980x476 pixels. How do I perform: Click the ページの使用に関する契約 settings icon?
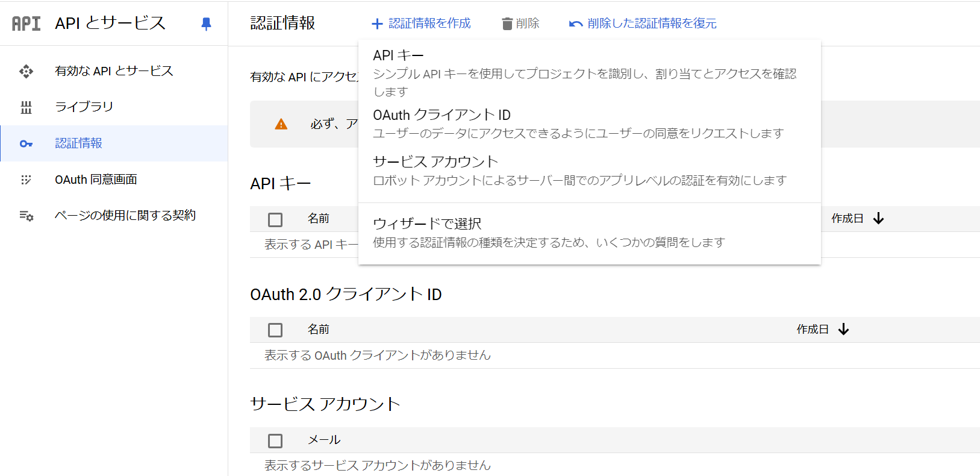tap(26, 216)
